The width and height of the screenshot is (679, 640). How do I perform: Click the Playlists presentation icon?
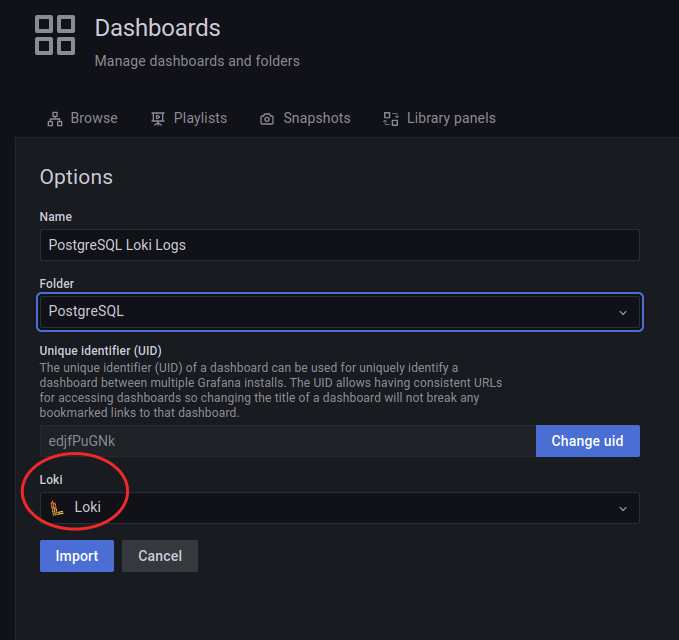158,119
